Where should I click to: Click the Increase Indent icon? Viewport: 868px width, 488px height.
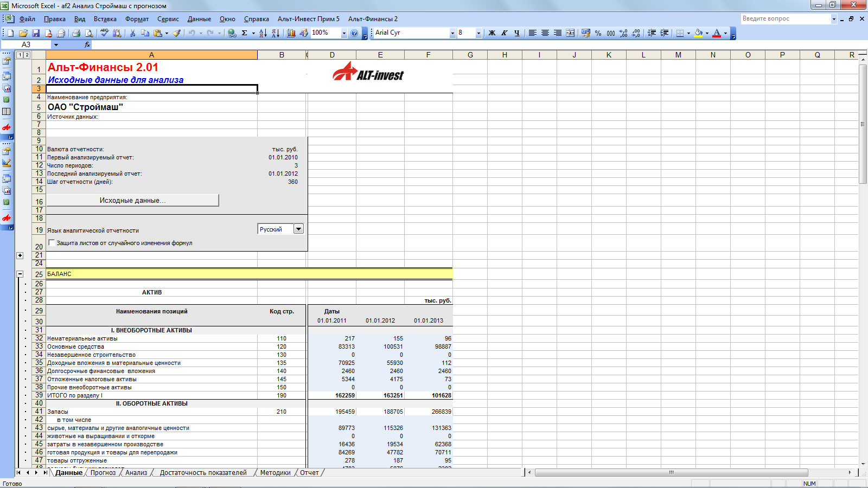[x=664, y=33]
